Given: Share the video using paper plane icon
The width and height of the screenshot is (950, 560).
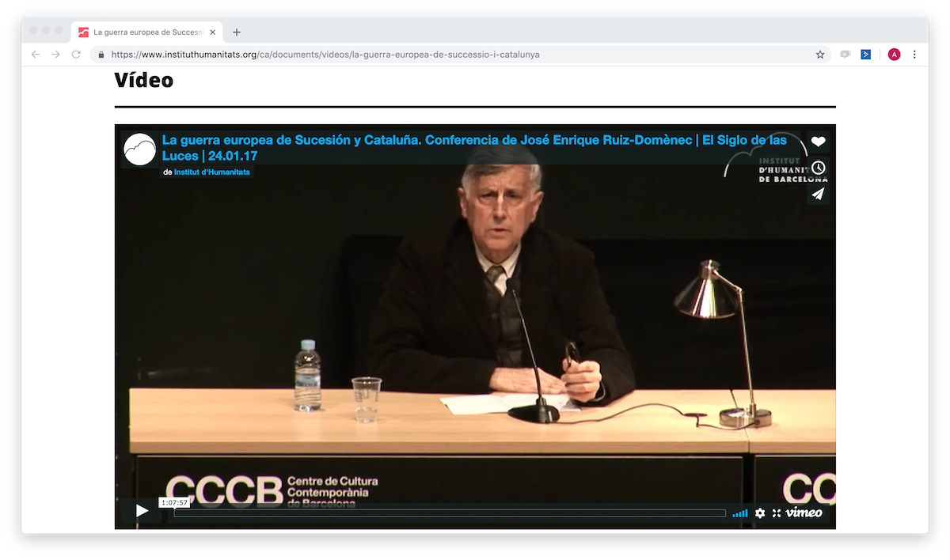Looking at the screenshot, I should pos(818,194).
